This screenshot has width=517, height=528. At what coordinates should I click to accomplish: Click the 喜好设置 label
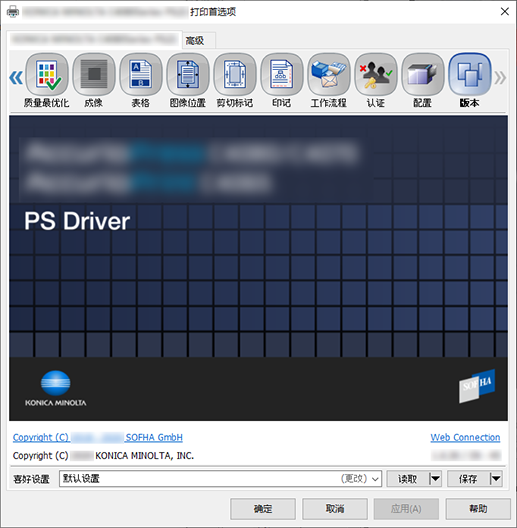[31, 479]
